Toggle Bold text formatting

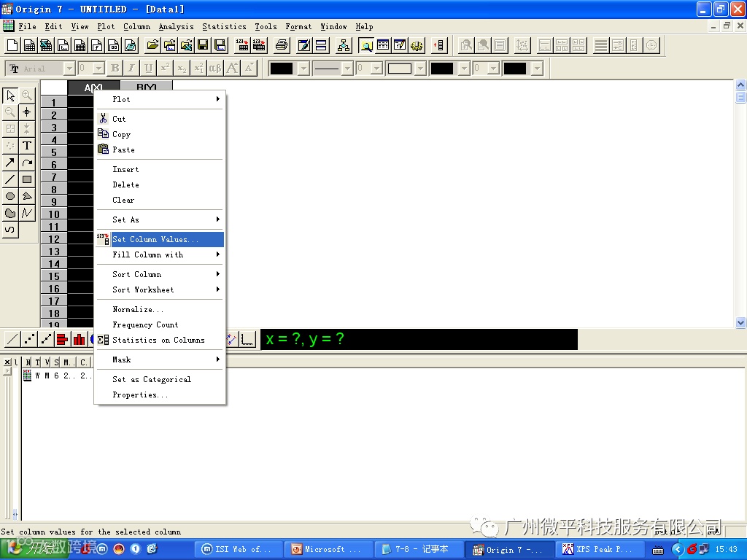point(115,68)
